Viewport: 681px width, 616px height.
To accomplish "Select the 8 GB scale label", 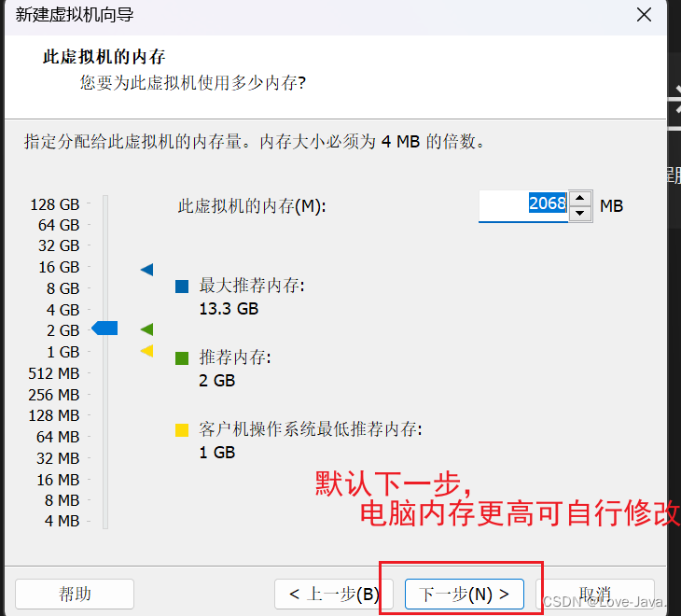I will [63, 288].
